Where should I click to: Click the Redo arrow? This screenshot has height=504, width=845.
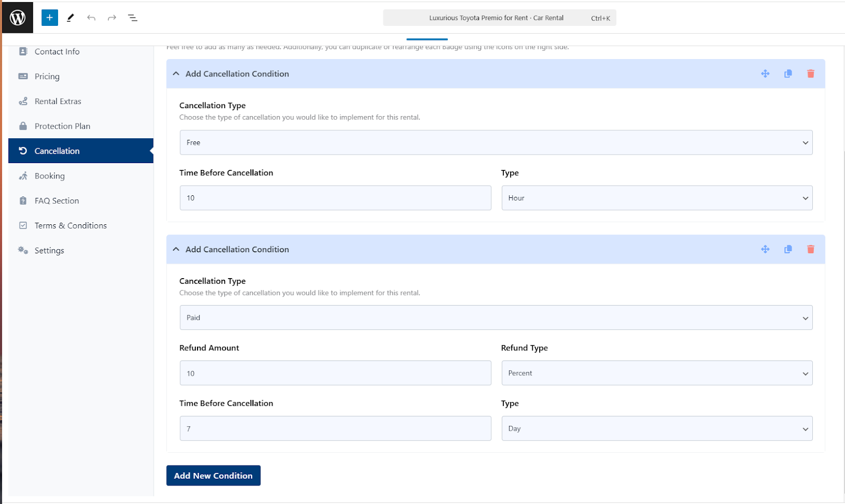(x=112, y=17)
